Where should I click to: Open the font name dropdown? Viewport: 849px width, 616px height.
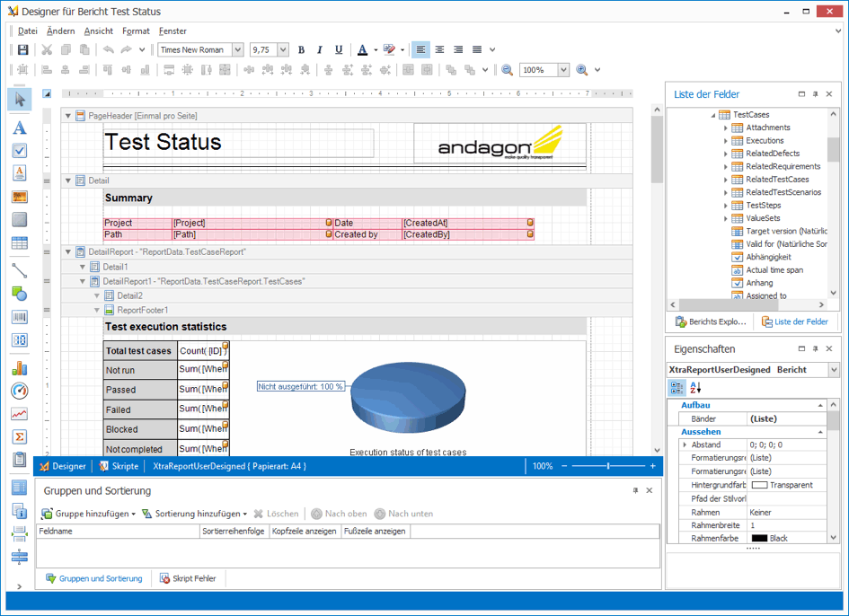[x=237, y=50]
